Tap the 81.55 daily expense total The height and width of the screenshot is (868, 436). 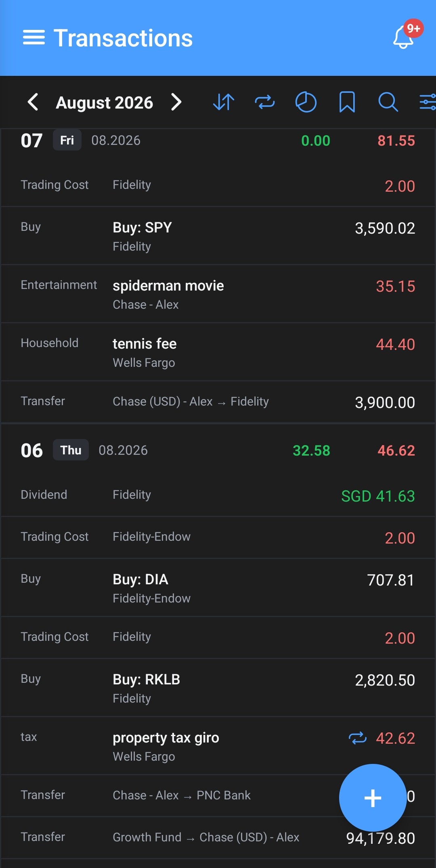396,141
